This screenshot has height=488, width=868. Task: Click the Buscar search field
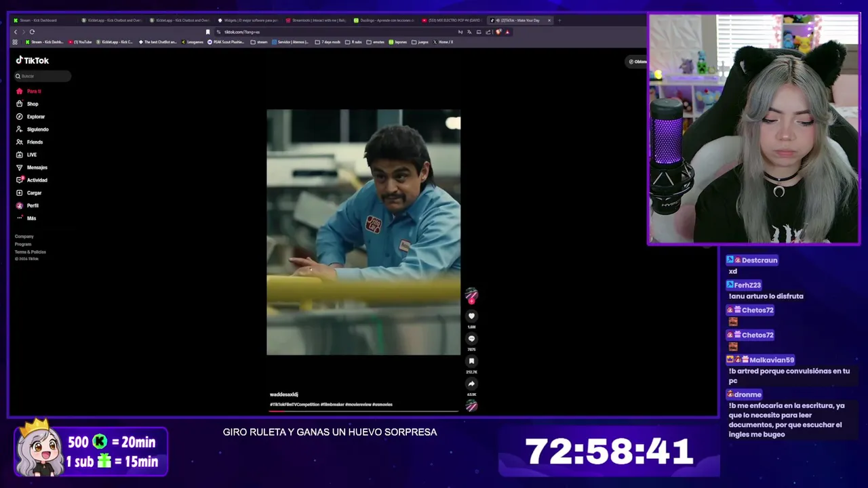point(42,76)
